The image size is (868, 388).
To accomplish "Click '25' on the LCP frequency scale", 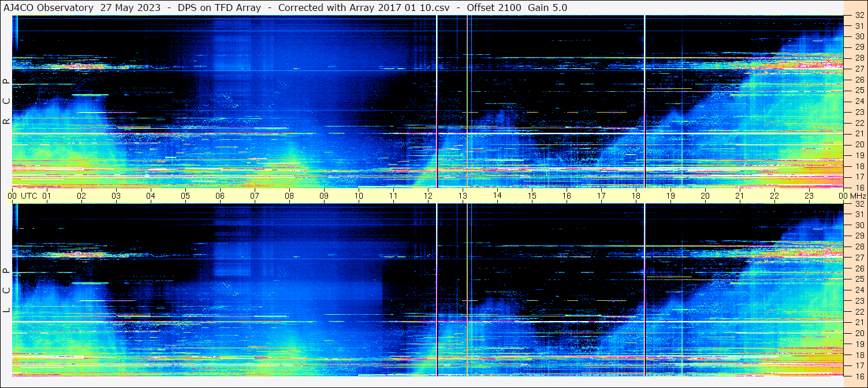I will pos(859,279).
